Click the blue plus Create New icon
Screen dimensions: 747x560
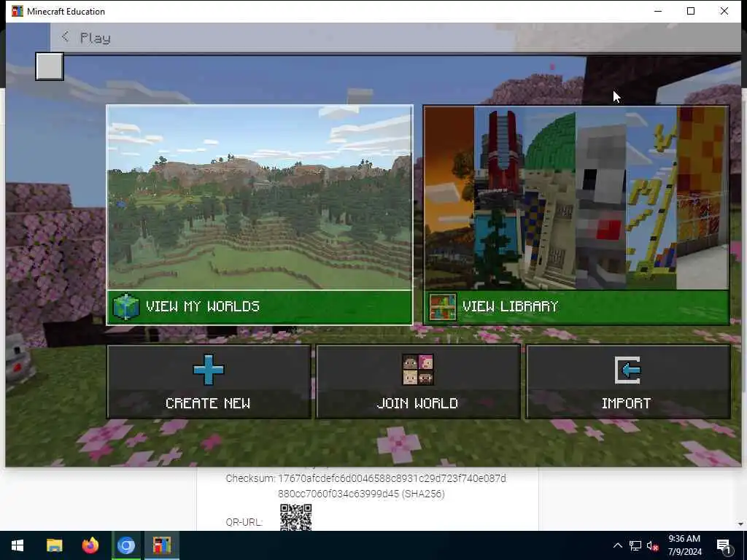click(209, 370)
